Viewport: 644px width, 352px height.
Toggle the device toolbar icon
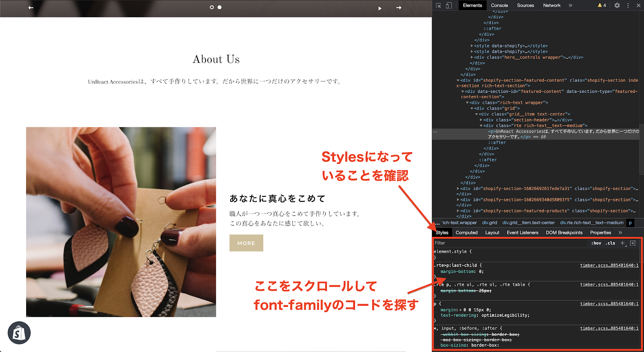point(449,6)
